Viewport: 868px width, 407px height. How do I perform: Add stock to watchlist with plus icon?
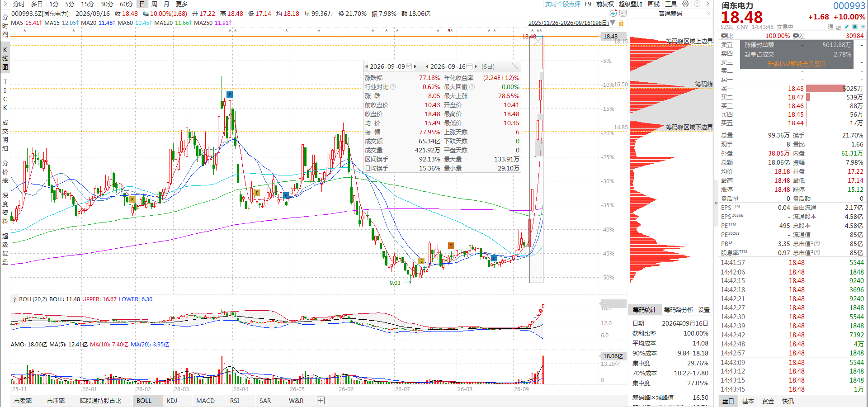click(863, 27)
